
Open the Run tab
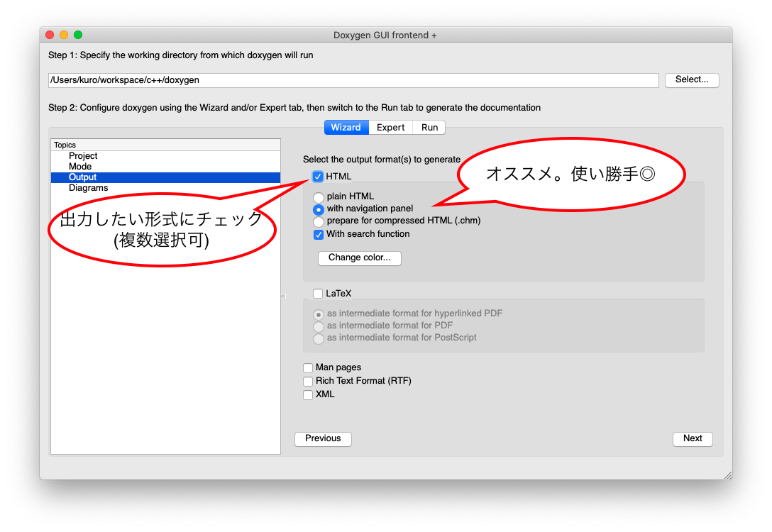tap(429, 128)
